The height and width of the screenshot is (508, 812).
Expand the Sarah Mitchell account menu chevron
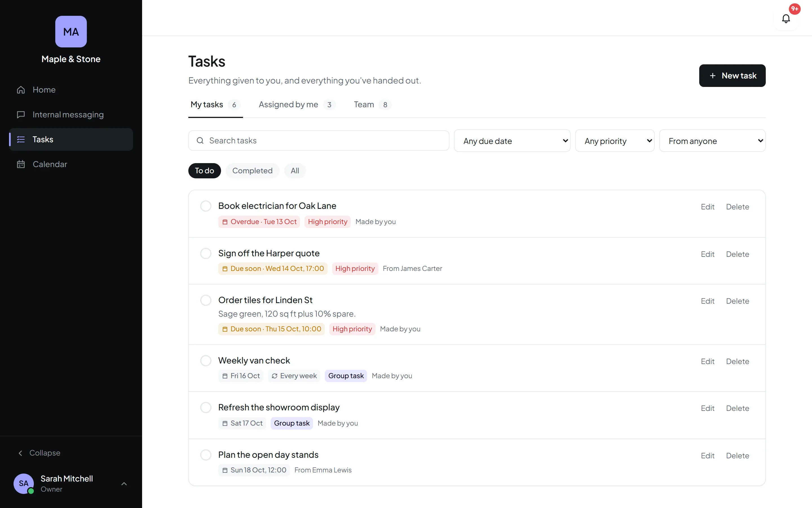(x=124, y=483)
